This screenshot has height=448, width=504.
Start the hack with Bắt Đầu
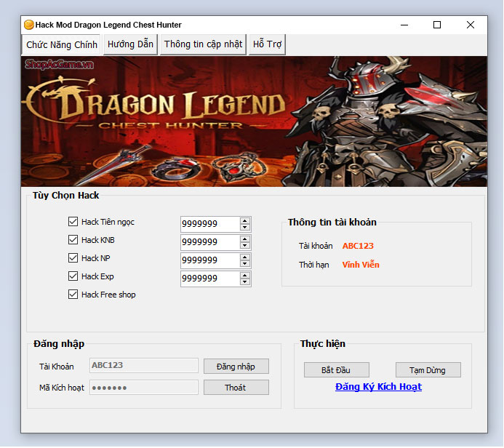[336, 370]
